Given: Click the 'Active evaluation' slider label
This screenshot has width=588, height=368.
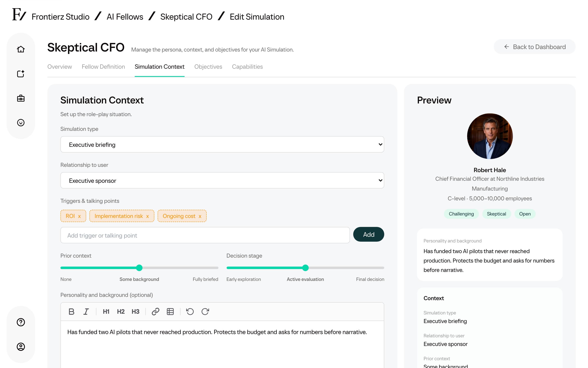Looking at the screenshot, I should 305,279.
